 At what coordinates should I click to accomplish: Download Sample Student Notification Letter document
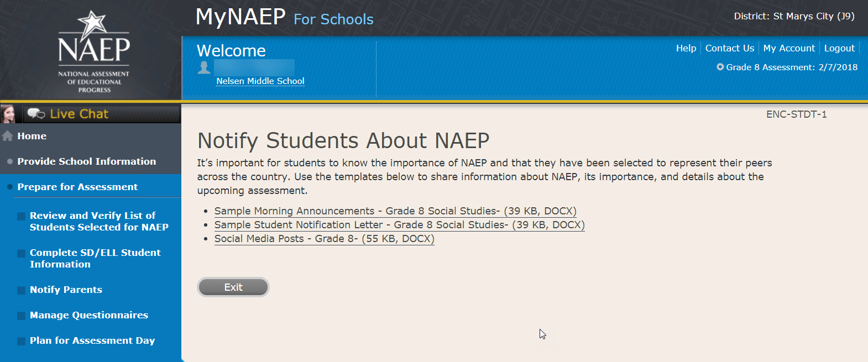click(400, 225)
